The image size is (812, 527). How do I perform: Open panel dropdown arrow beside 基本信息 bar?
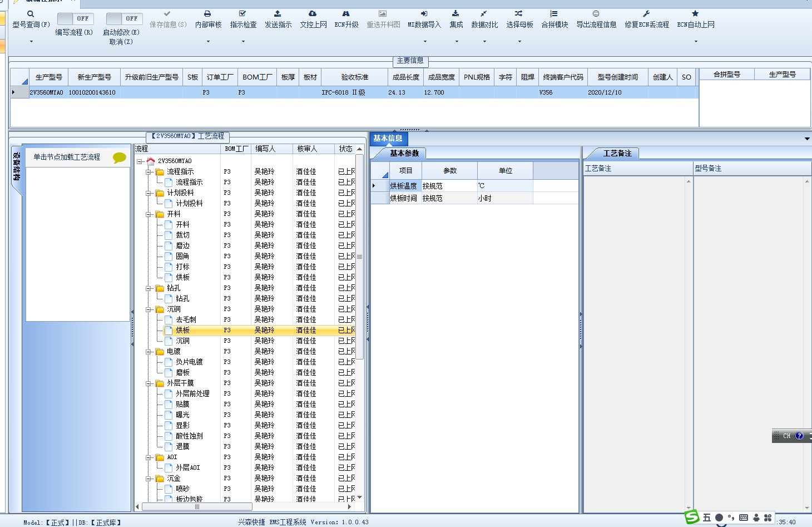click(x=807, y=139)
